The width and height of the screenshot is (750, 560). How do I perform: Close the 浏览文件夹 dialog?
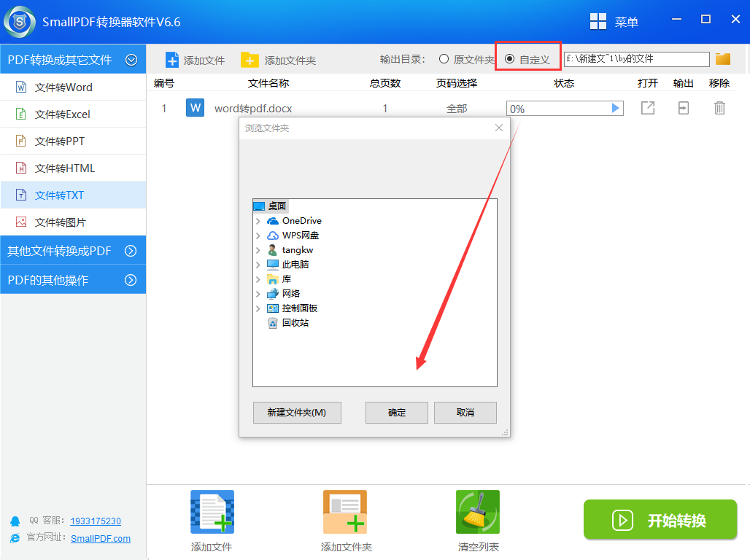pyautogui.click(x=499, y=128)
